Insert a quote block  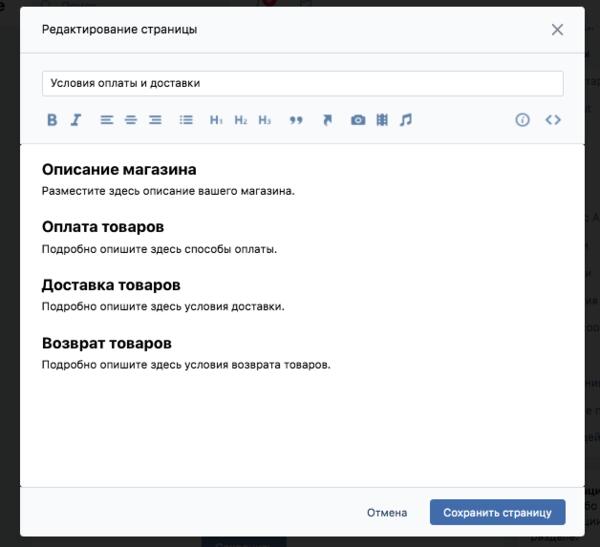[296, 120]
